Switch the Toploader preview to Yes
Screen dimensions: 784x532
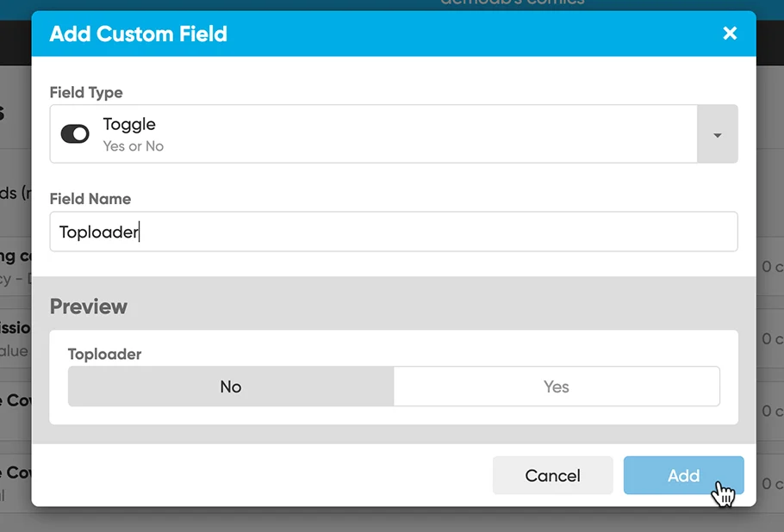click(x=557, y=387)
